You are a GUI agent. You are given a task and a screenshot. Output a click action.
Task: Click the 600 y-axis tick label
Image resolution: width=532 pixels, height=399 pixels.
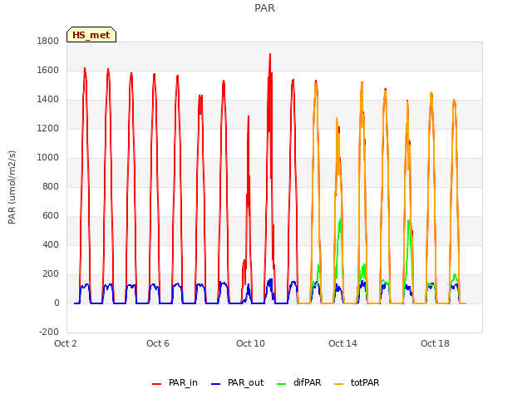pyautogui.click(x=51, y=216)
